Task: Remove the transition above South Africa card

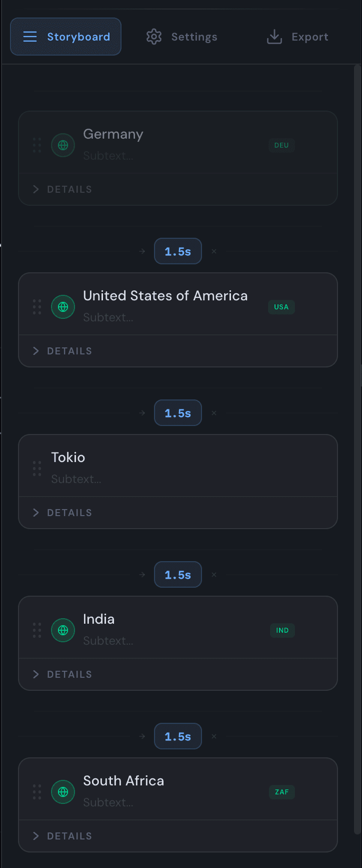Action: coord(214,736)
